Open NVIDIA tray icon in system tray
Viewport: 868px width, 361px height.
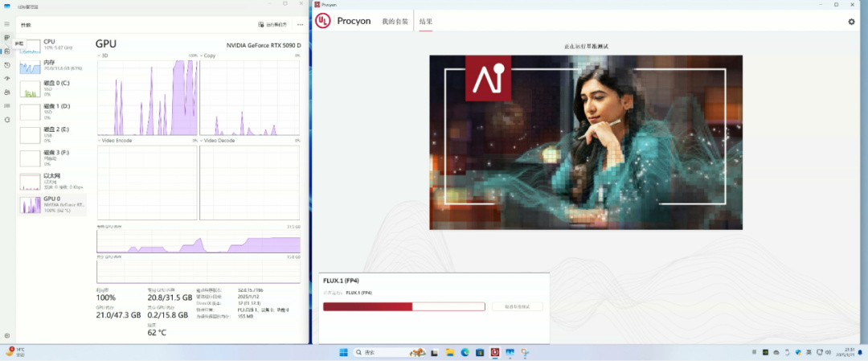point(765,352)
